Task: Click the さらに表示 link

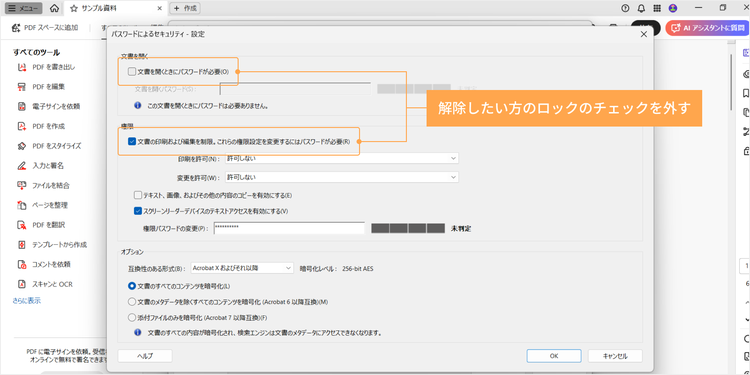Action: tap(27, 301)
